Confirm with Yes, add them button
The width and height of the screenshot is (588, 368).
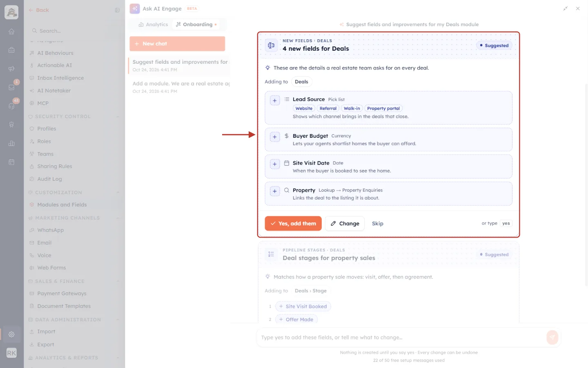coord(293,224)
